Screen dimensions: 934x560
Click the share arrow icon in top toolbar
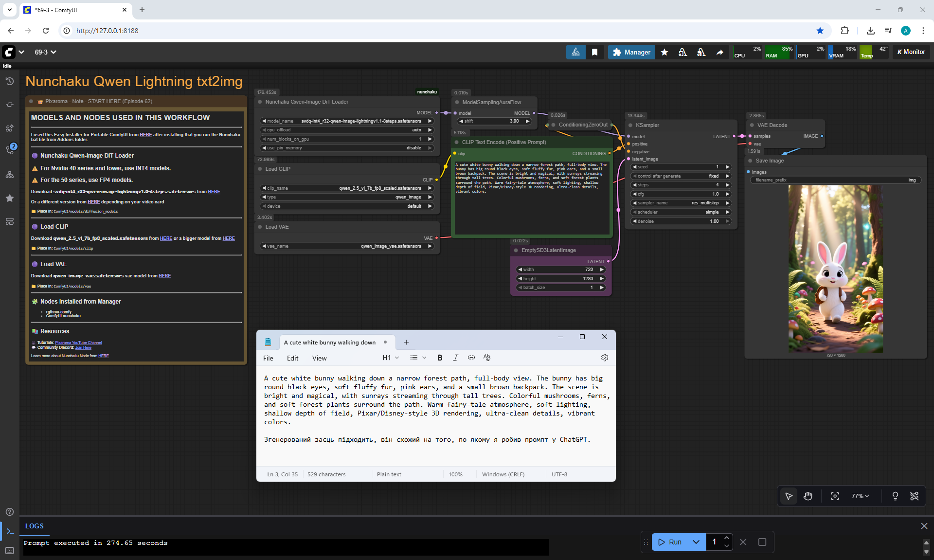tap(719, 52)
